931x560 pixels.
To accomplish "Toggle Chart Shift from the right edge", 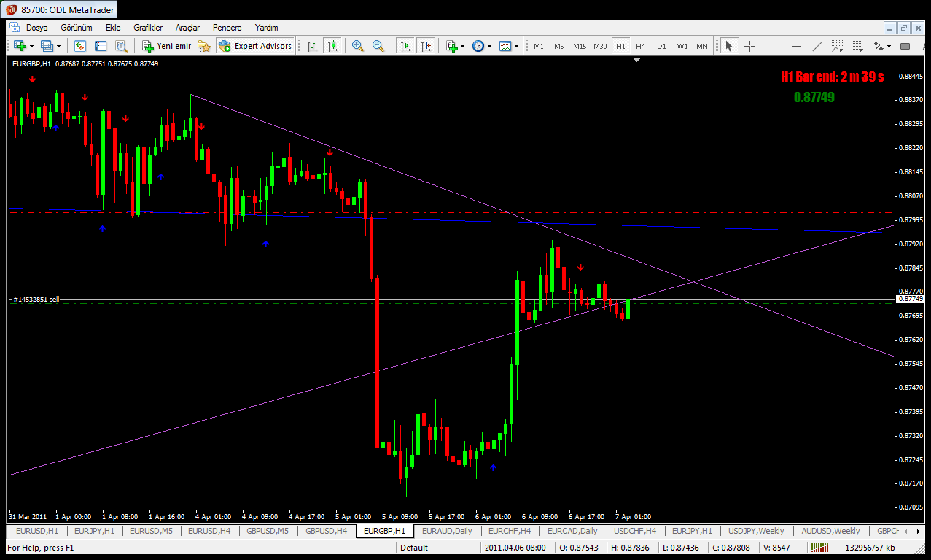I will [426, 46].
